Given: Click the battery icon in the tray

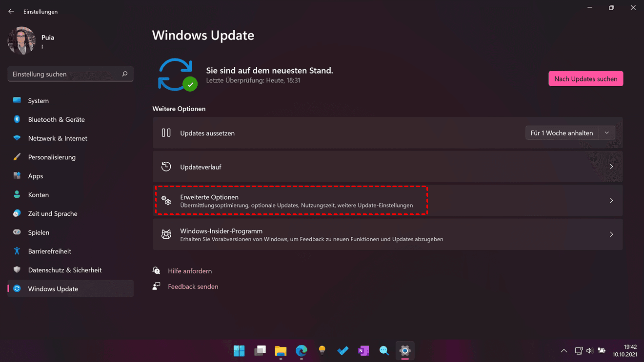Looking at the screenshot, I should click(x=602, y=351).
